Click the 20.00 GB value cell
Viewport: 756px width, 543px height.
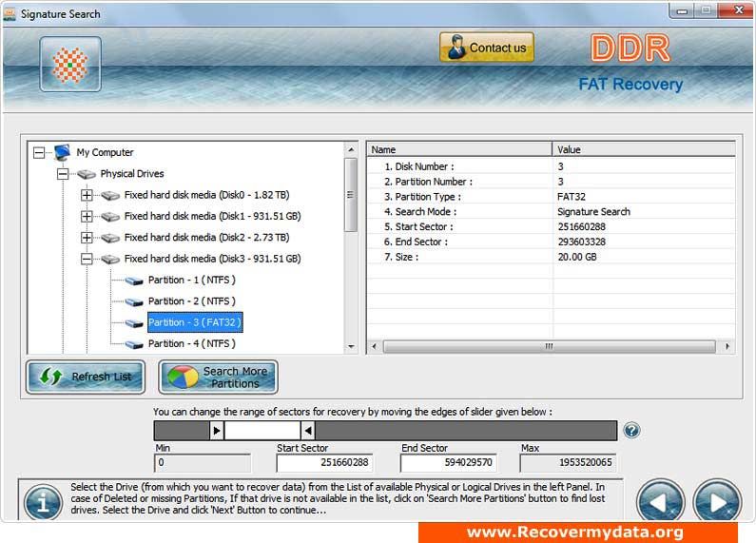[577, 257]
